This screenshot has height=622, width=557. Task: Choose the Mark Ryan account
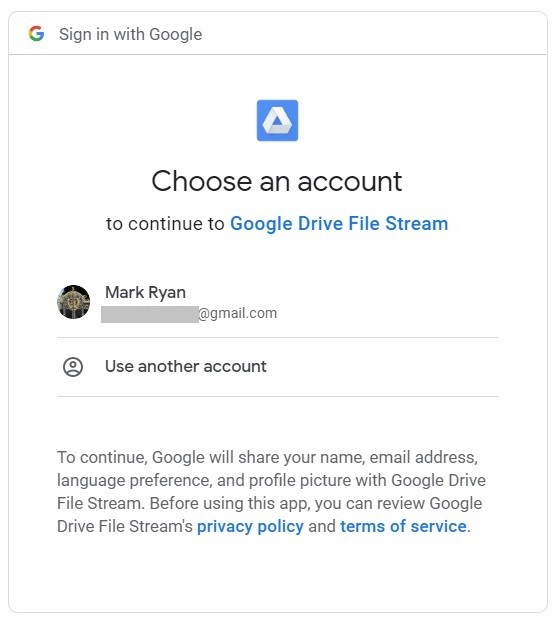click(277, 302)
